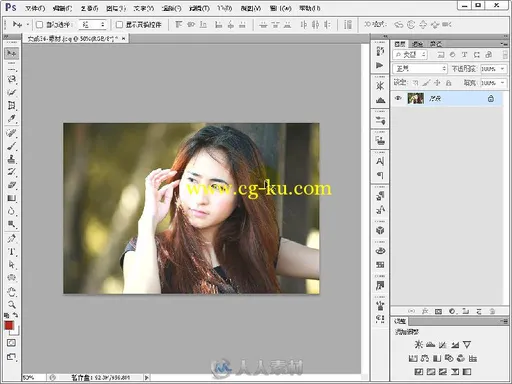Select the Brush tool
The height and width of the screenshot is (384, 512).
click(11, 146)
